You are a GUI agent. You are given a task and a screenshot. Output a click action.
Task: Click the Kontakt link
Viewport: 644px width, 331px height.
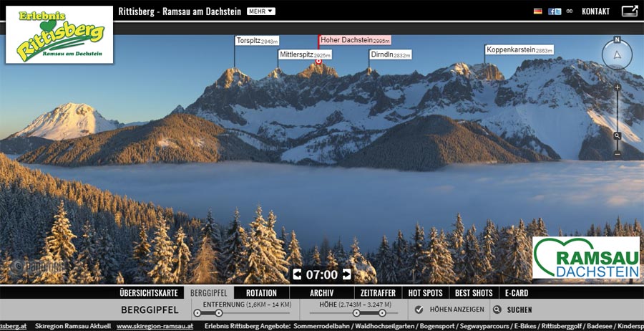point(595,11)
